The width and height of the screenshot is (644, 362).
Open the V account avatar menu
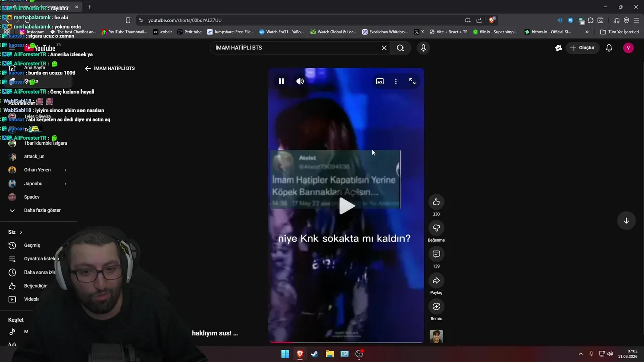tap(628, 48)
